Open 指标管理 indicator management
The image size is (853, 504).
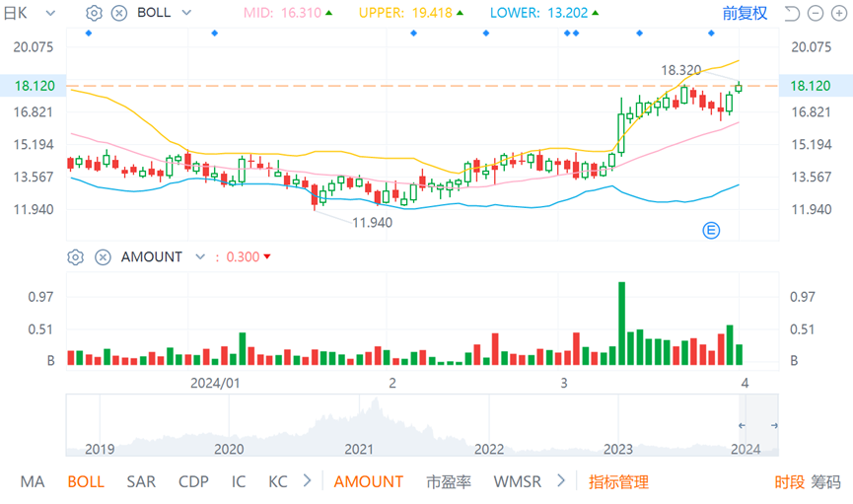point(618,481)
